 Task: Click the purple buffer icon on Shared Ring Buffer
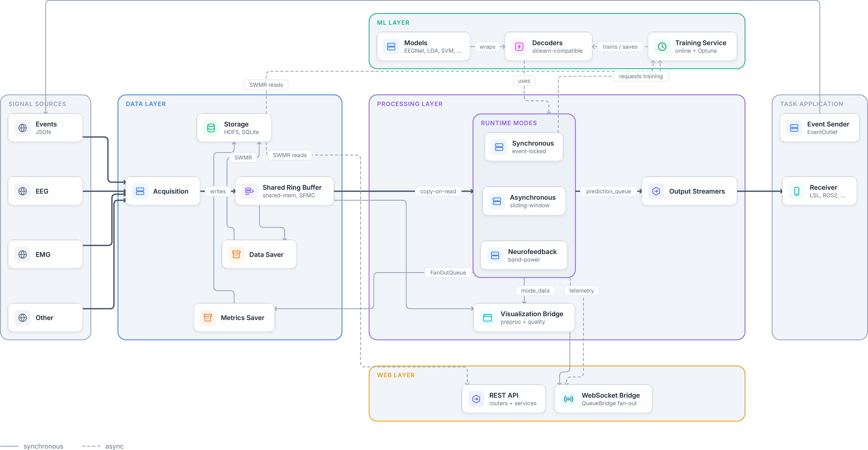249,191
